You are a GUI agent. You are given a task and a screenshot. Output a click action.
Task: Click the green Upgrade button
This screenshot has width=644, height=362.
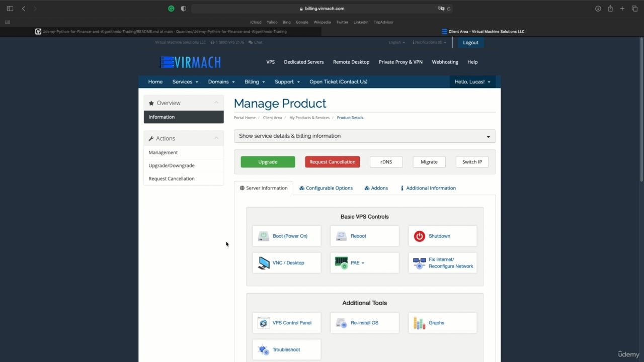pos(268,162)
